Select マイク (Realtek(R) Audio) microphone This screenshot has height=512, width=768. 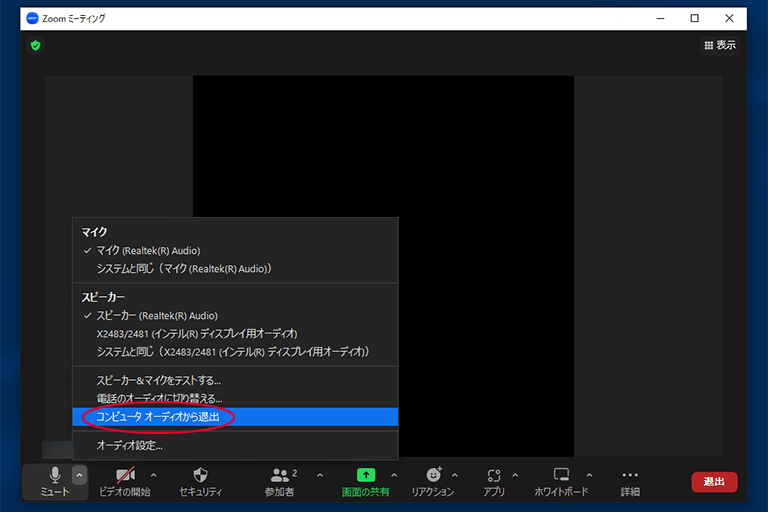click(x=235, y=250)
